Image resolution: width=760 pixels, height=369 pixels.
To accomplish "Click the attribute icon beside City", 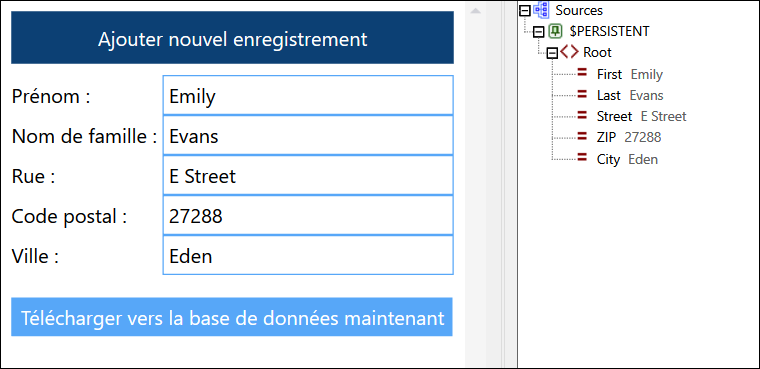I will (583, 159).
